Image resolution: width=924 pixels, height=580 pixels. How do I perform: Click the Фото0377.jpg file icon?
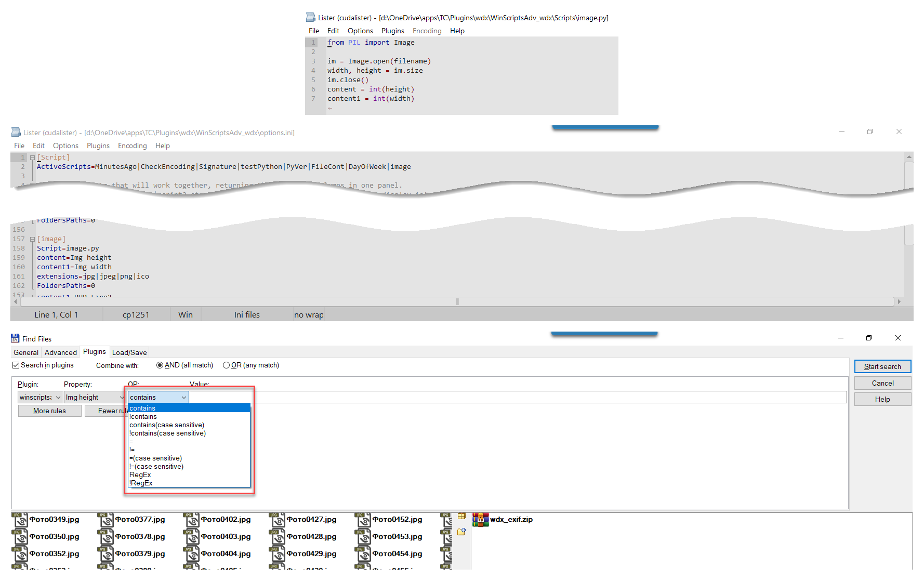106,520
